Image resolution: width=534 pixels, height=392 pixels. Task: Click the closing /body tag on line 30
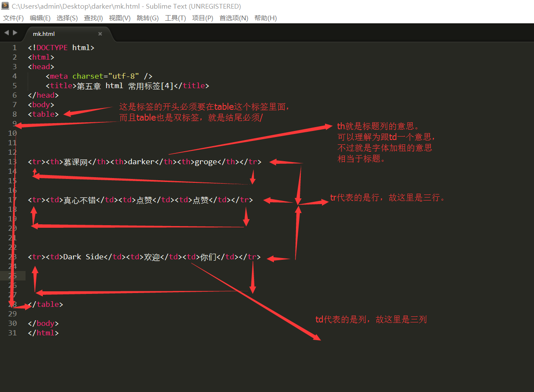pyautogui.click(x=43, y=323)
